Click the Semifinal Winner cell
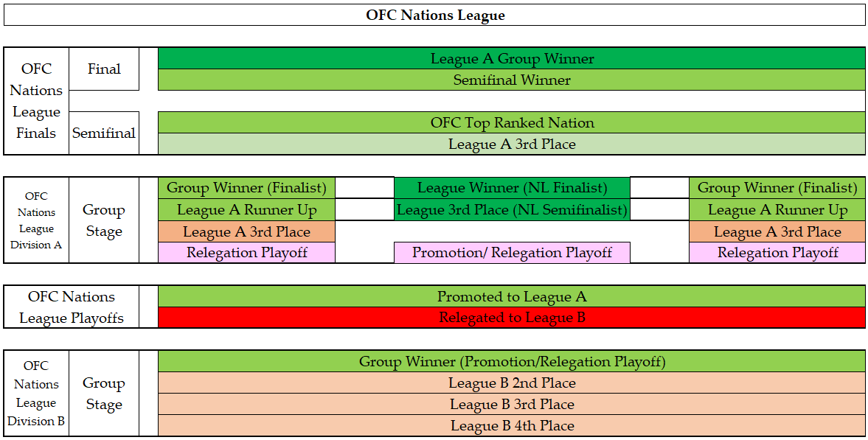The image size is (868, 440). point(512,80)
